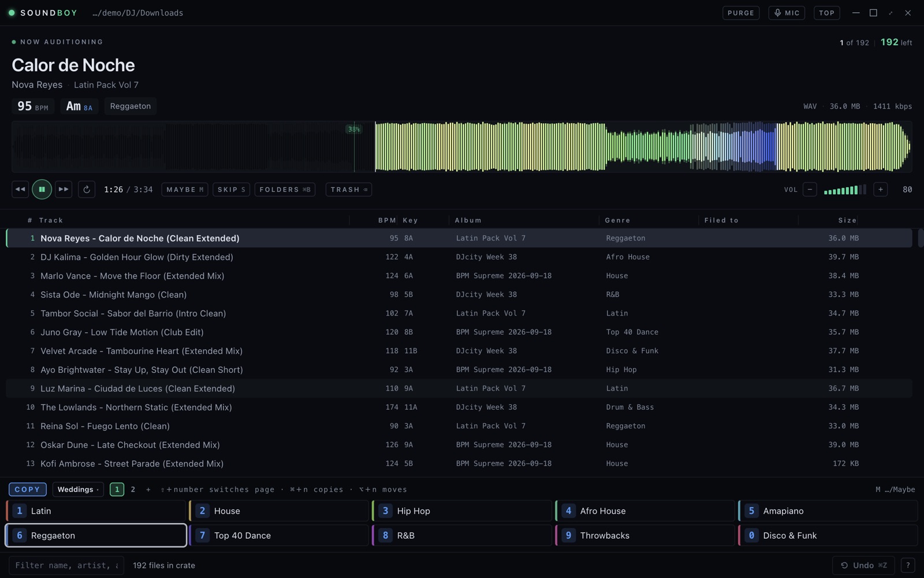Mark track as MAYBE

[185, 190]
